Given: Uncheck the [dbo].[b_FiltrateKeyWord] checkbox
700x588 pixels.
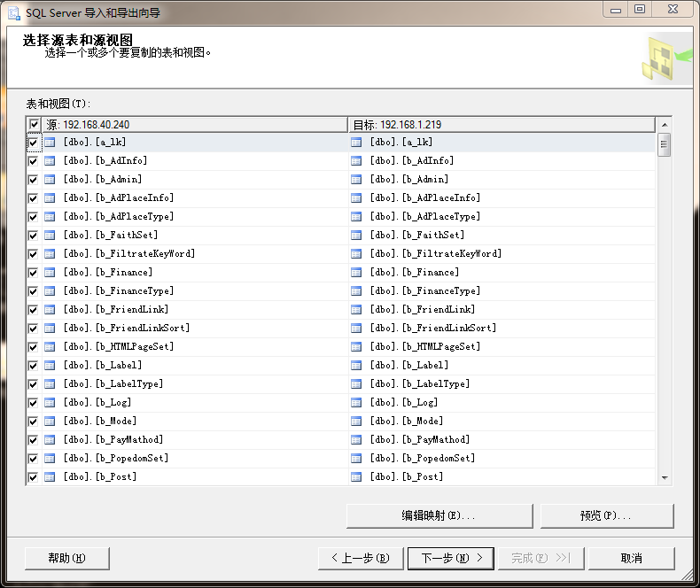Looking at the screenshot, I should point(33,254).
